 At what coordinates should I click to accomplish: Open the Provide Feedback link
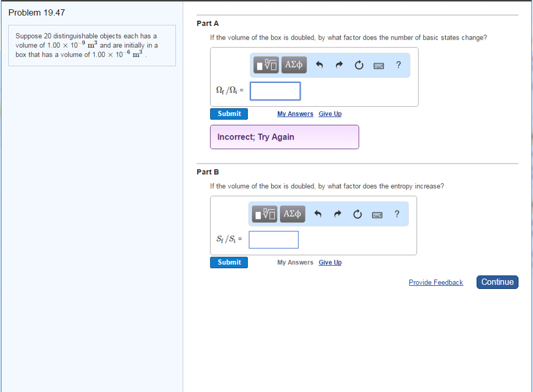click(436, 283)
